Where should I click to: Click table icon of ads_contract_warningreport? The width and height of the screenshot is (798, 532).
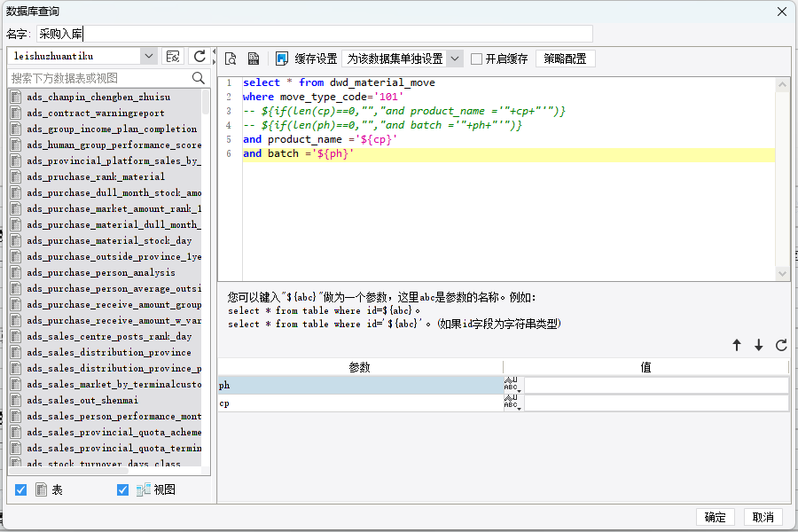click(16, 113)
